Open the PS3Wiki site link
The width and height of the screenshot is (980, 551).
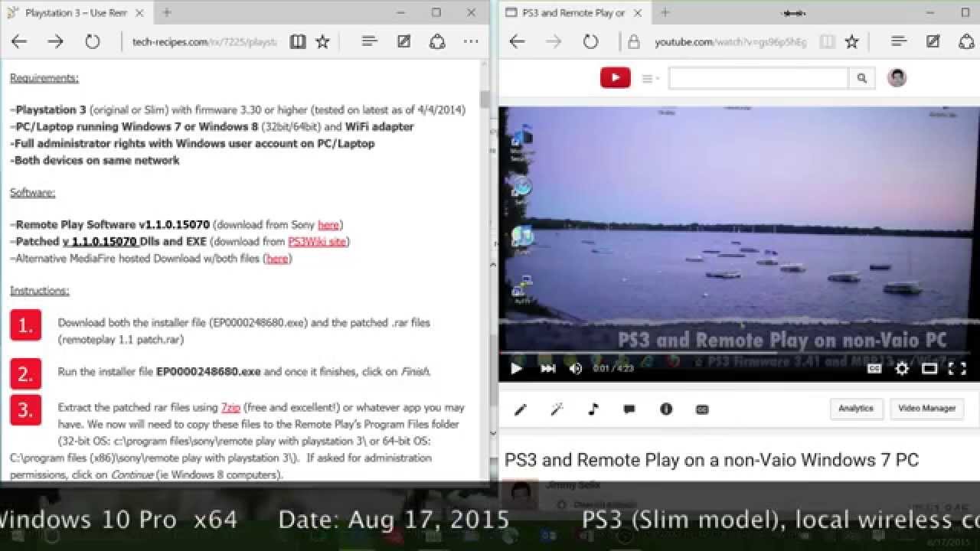[317, 242]
